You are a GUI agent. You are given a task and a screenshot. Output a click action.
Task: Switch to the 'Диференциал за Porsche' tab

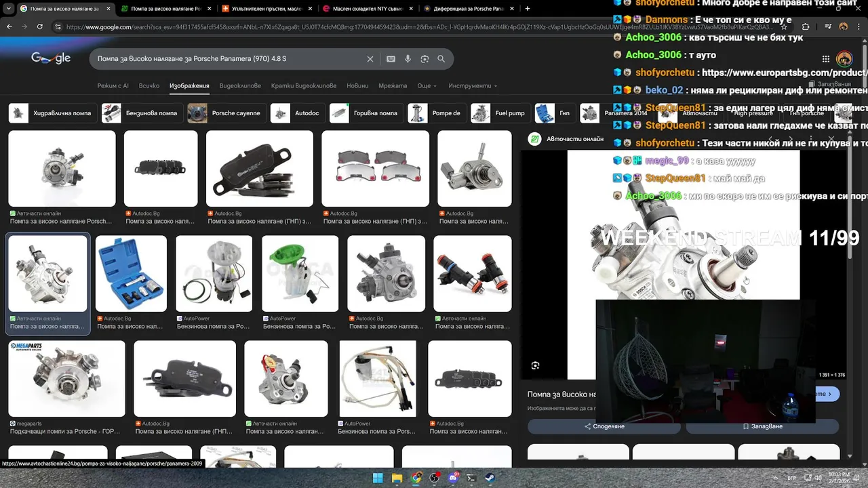468,9
